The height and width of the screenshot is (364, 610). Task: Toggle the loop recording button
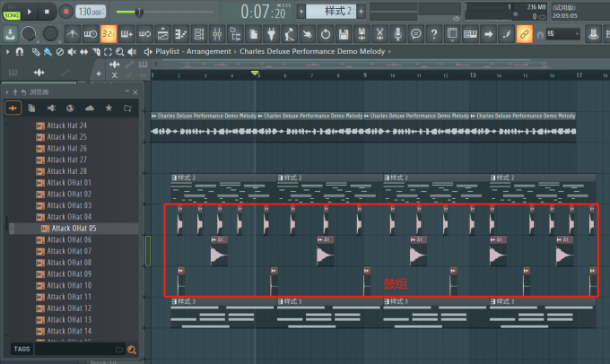point(144,34)
